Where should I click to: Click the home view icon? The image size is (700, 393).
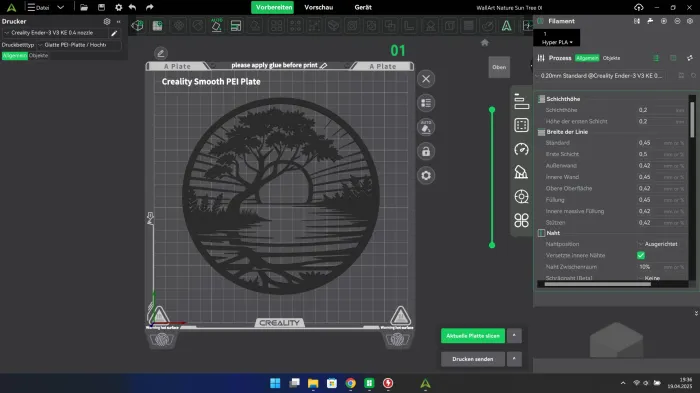(485, 43)
